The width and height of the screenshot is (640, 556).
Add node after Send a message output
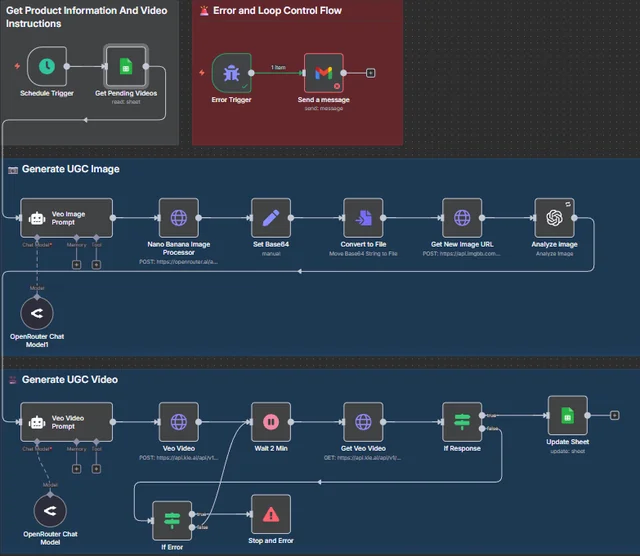click(371, 73)
